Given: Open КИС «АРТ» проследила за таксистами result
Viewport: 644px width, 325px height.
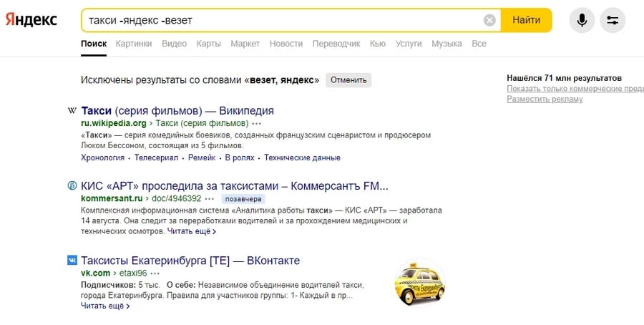Looking at the screenshot, I should 235,185.
